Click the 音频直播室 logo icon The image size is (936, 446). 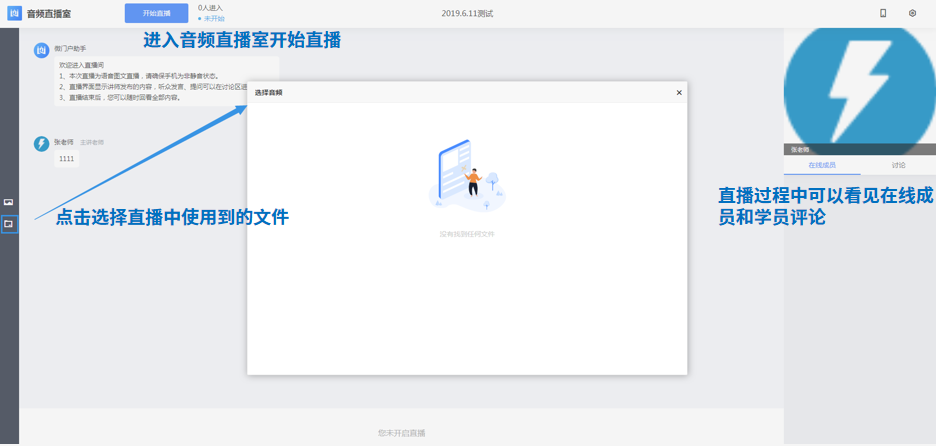(14, 14)
